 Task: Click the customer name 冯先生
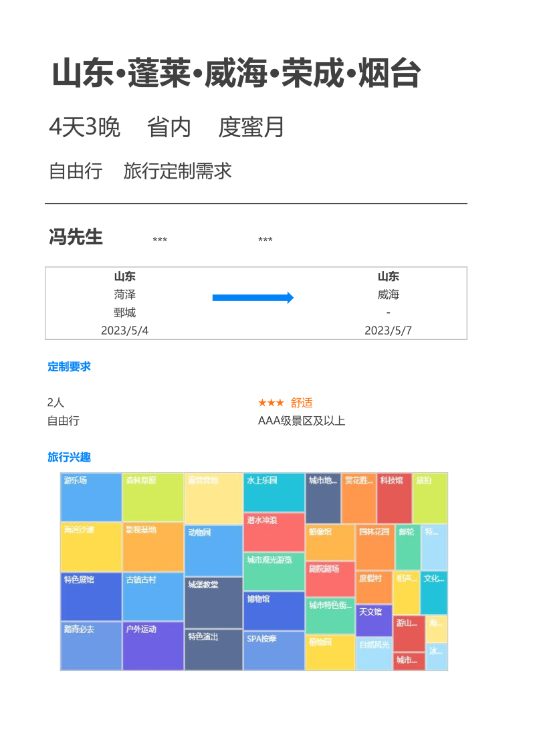click(x=76, y=238)
